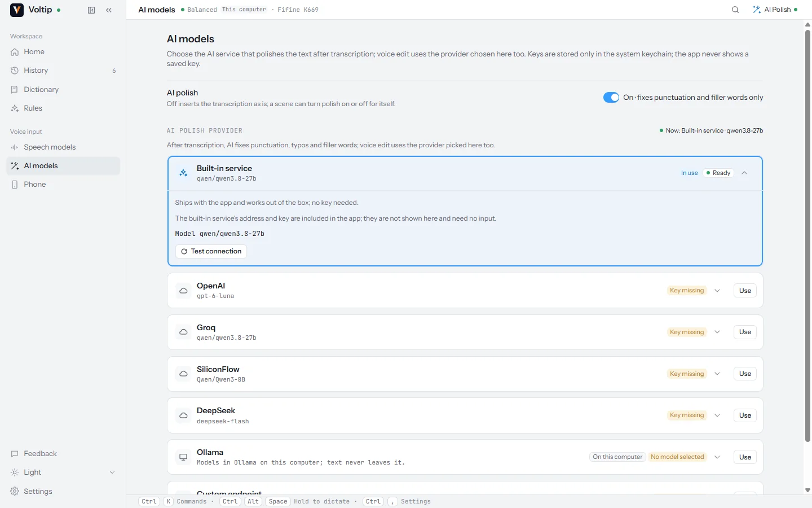Expand the Light theme selector

tap(63, 472)
